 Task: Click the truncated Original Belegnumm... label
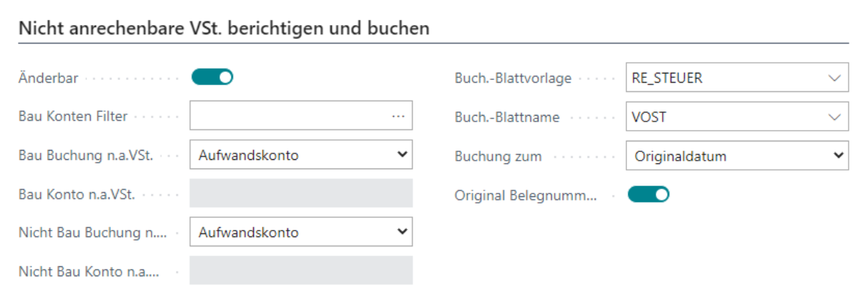coord(526,194)
